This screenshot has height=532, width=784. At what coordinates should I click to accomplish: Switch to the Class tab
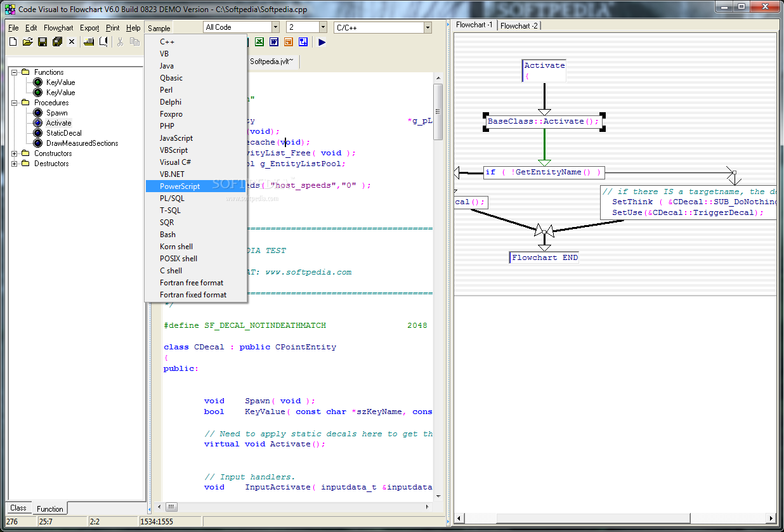[x=18, y=508]
